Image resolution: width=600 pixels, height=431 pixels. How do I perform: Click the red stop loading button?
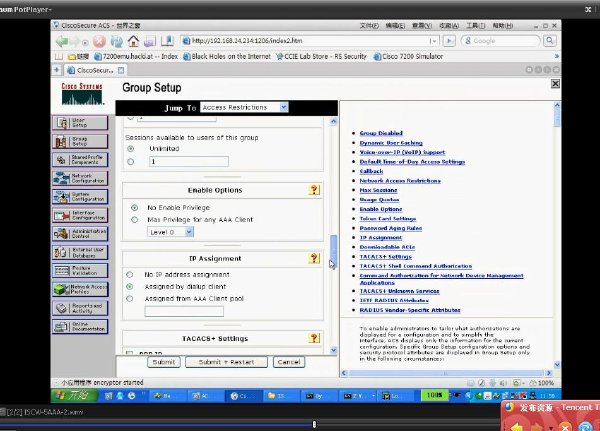99,41
